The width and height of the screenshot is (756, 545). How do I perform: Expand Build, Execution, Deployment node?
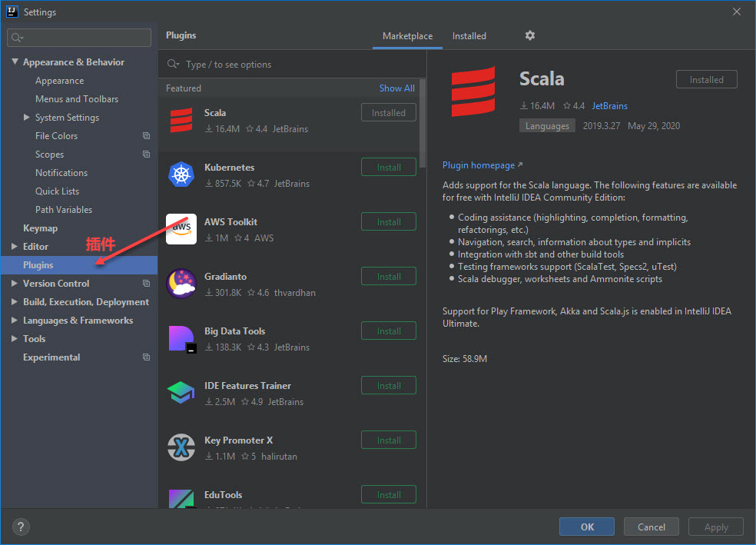tap(15, 302)
